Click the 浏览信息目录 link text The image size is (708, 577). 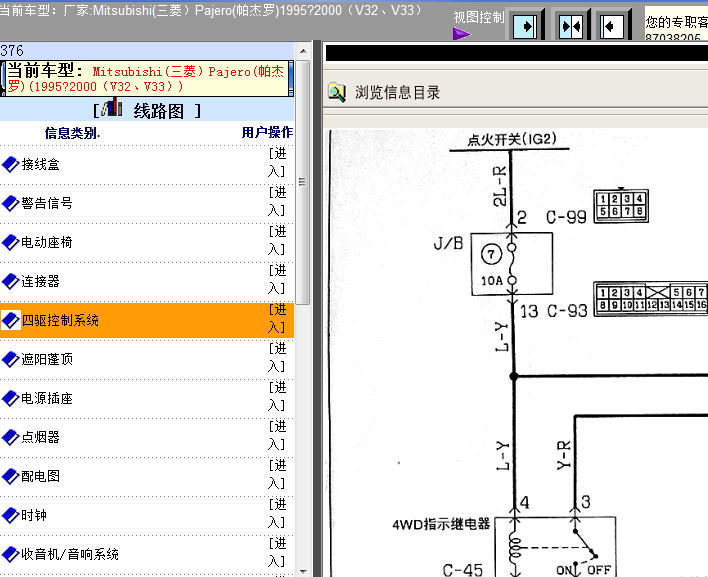pyautogui.click(x=397, y=93)
